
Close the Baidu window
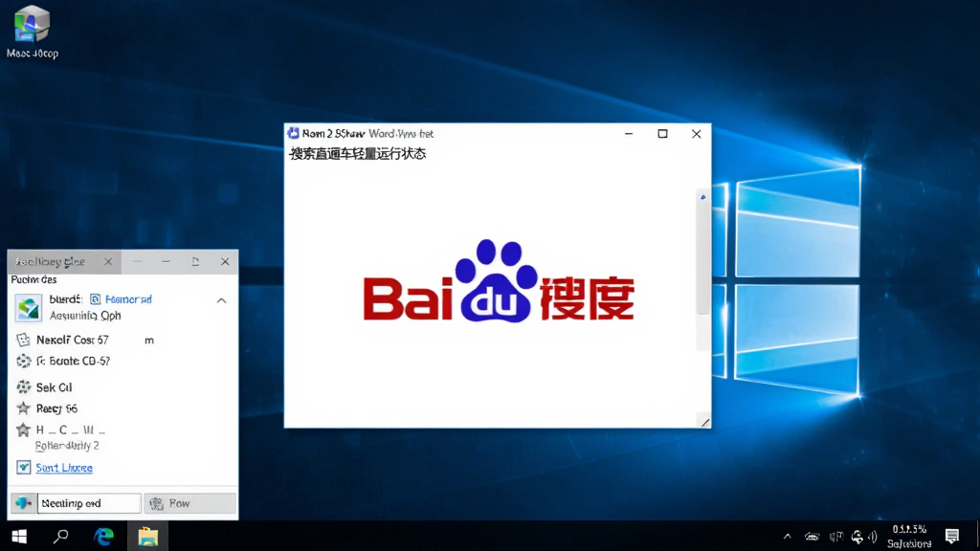[697, 133]
